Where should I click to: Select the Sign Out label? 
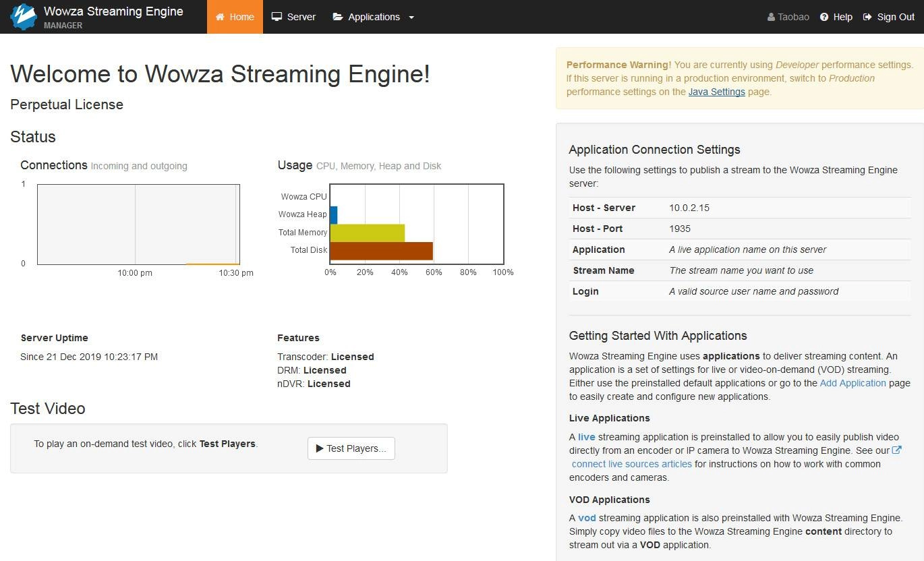(896, 17)
